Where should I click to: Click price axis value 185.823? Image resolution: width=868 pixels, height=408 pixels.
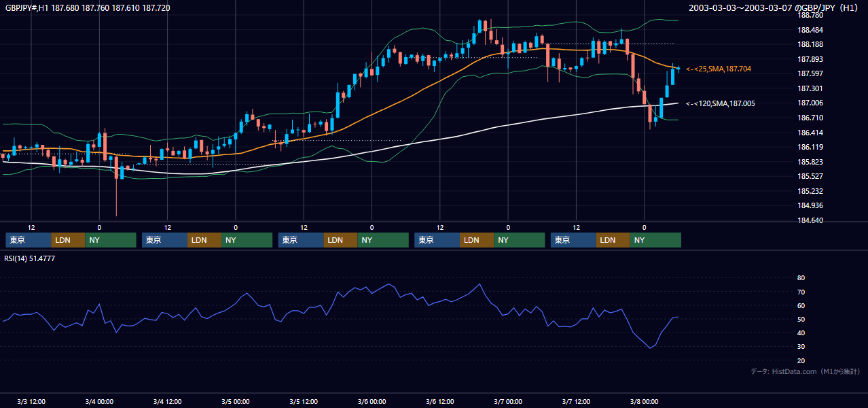pos(810,162)
